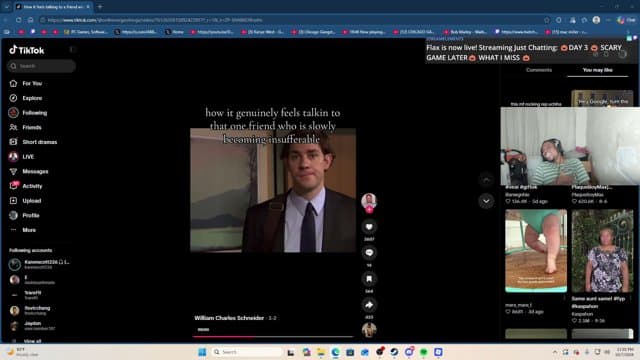
Task: Open File Explorer from the taskbar
Action: (321, 352)
